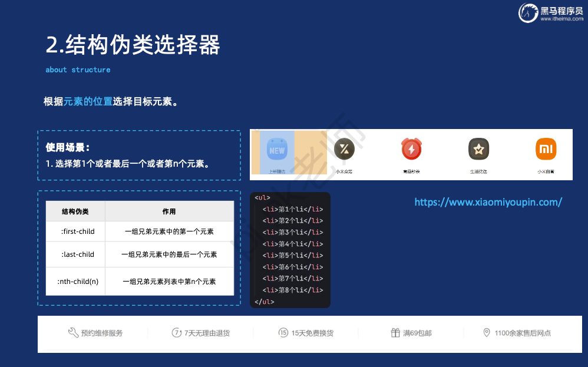Click the :first-child table cell
588x367 pixels.
click(x=75, y=232)
